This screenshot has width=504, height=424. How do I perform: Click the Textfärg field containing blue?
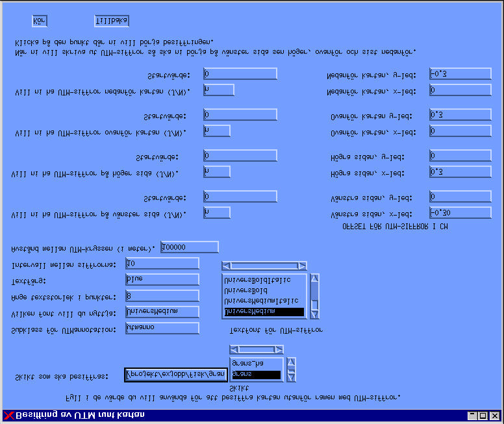[162, 279]
